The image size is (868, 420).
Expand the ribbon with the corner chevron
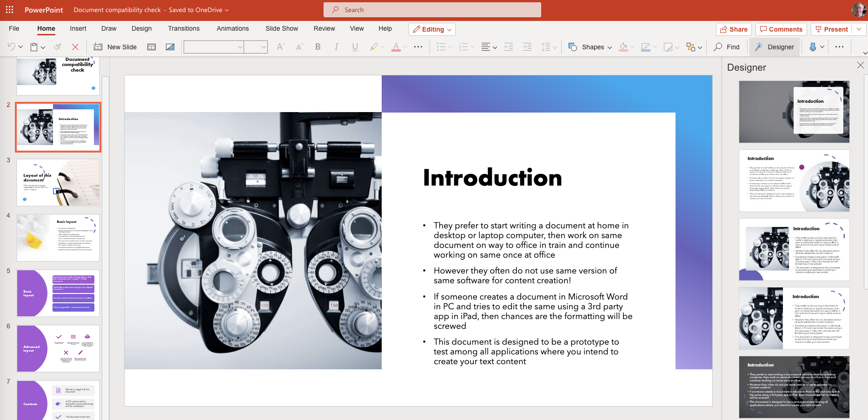[865, 53]
